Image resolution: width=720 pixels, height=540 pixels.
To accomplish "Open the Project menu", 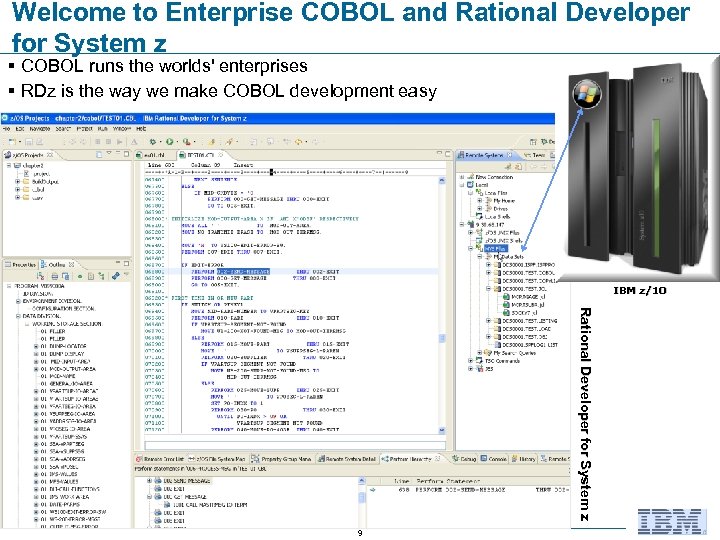I will point(84,129).
